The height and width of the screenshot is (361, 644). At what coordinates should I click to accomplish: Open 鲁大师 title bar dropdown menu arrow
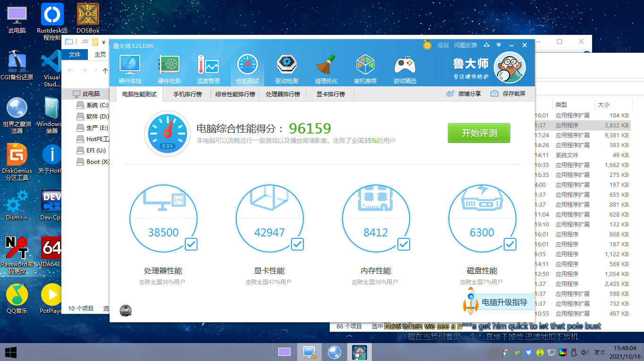[x=498, y=45]
